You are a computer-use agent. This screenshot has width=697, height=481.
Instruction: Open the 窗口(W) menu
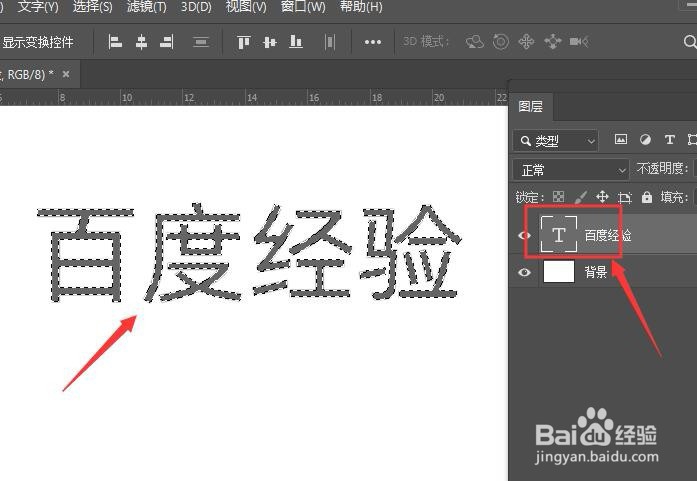pyautogui.click(x=303, y=7)
